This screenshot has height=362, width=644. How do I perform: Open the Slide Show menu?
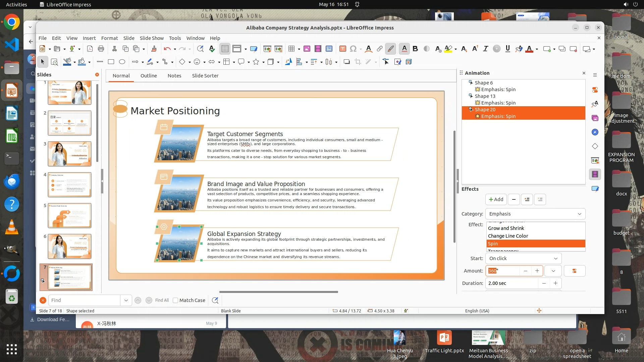coord(152,38)
